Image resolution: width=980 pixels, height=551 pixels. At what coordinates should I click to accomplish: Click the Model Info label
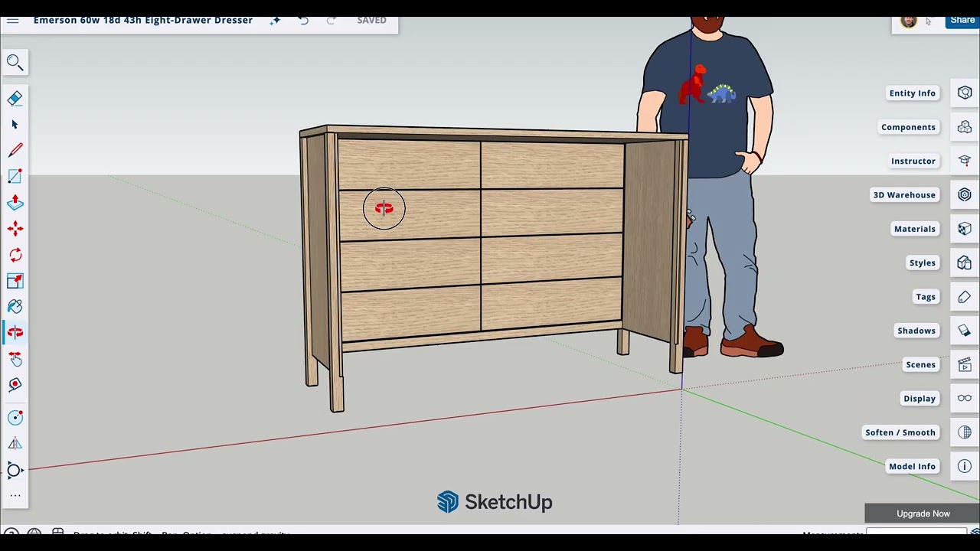point(912,466)
